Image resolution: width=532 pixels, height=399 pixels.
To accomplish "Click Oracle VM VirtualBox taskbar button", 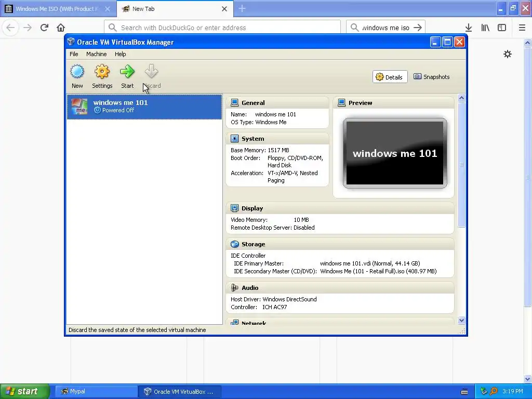I will pyautogui.click(x=180, y=391).
